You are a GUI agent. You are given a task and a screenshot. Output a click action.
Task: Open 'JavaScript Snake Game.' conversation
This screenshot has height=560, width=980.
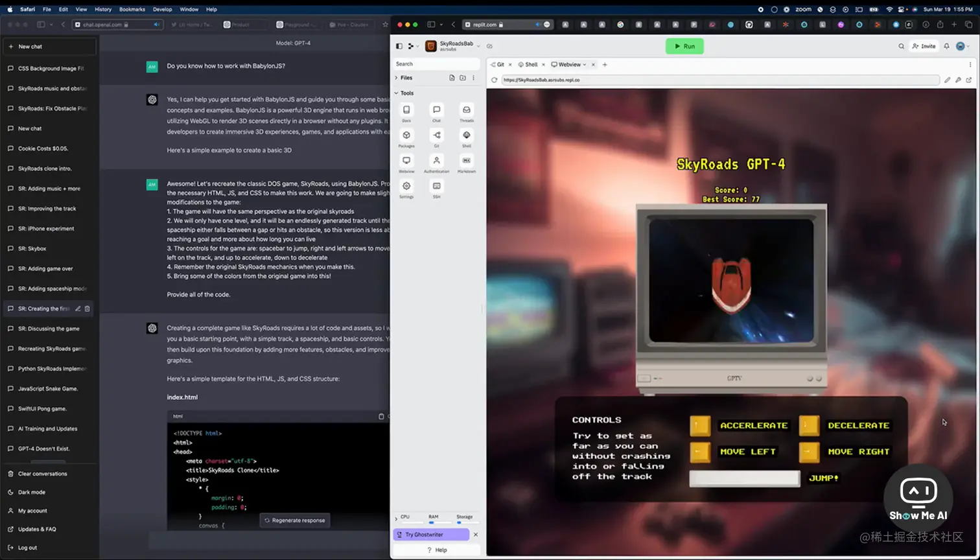coord(49,388)
